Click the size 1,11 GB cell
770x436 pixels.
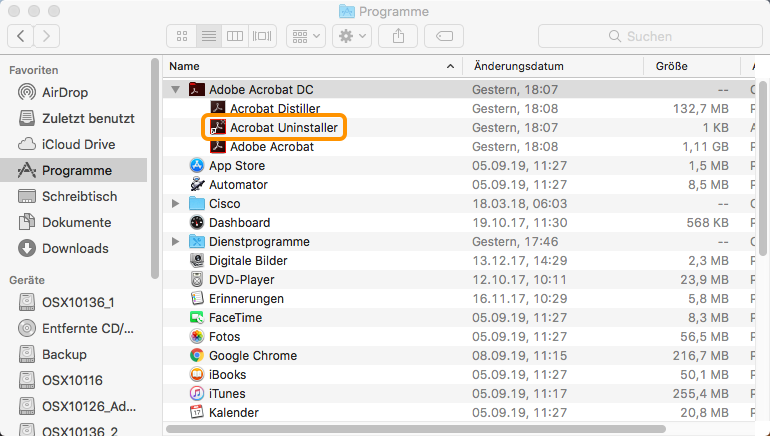pyautogui.click(x=705, y=147)
